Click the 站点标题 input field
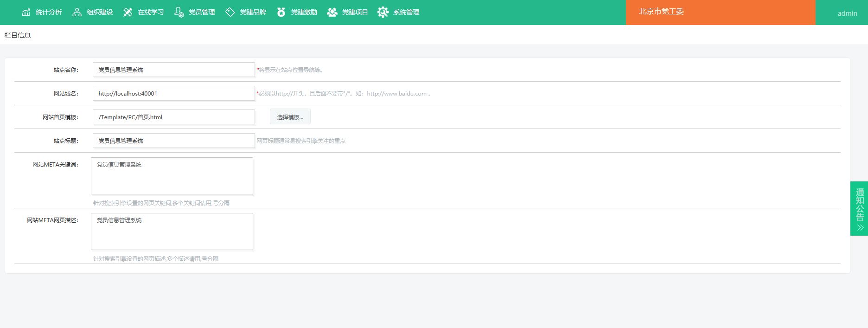The height and width of the screenshot is (328, 868). [x=173, y=141]
